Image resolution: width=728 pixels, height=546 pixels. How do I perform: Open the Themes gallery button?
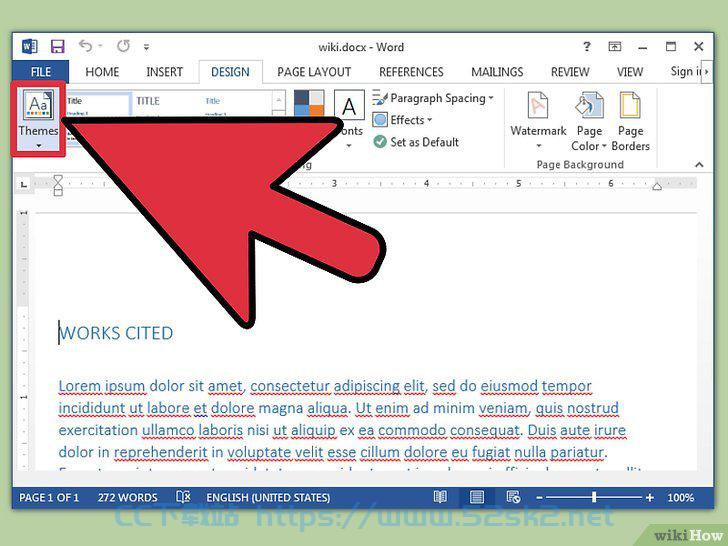pyautogui.click(x=38, y=118)
